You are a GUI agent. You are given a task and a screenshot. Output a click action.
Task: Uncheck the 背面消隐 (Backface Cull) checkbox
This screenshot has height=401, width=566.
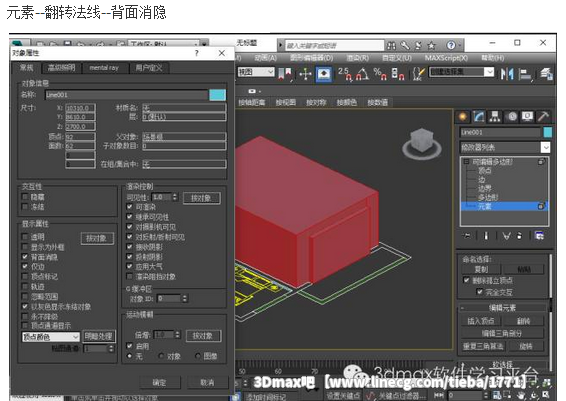(25, 257)
